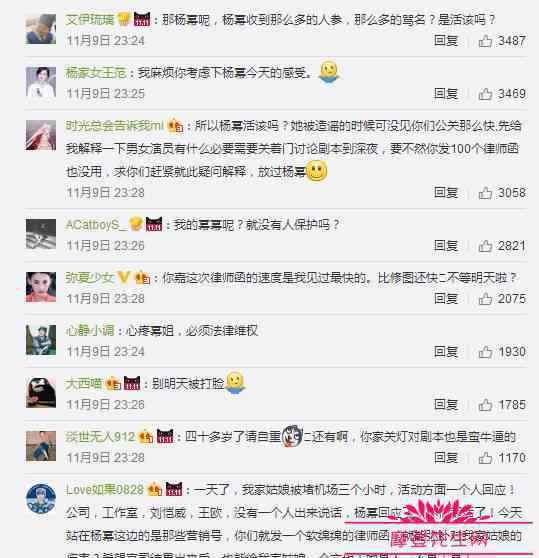539x558 pixels.
Task: Tap thumbs-up on ACatboyS_ comment
Action: [485, 246]
